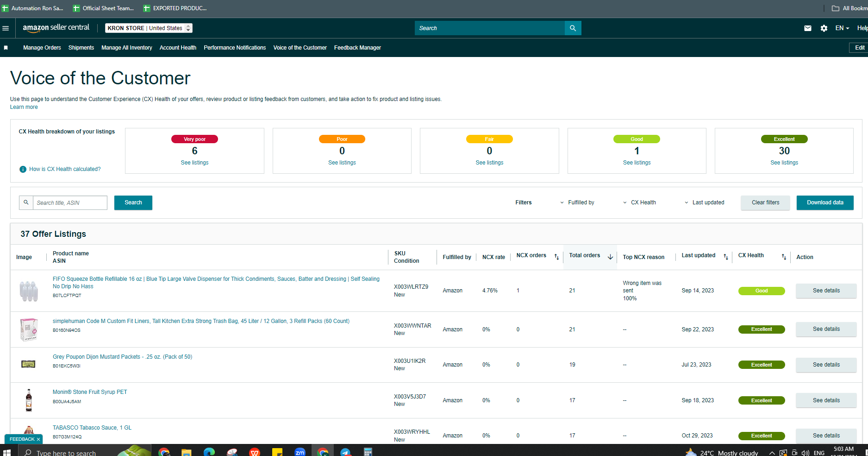Open All Bookmarks folder
The width and height of the screenshot is (868, 456).
click(849, 8)
